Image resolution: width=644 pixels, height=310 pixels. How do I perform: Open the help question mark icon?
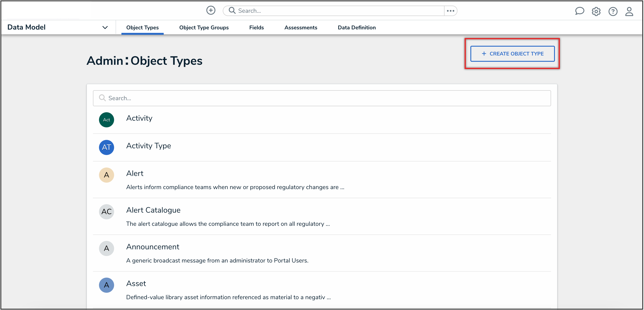613,11
